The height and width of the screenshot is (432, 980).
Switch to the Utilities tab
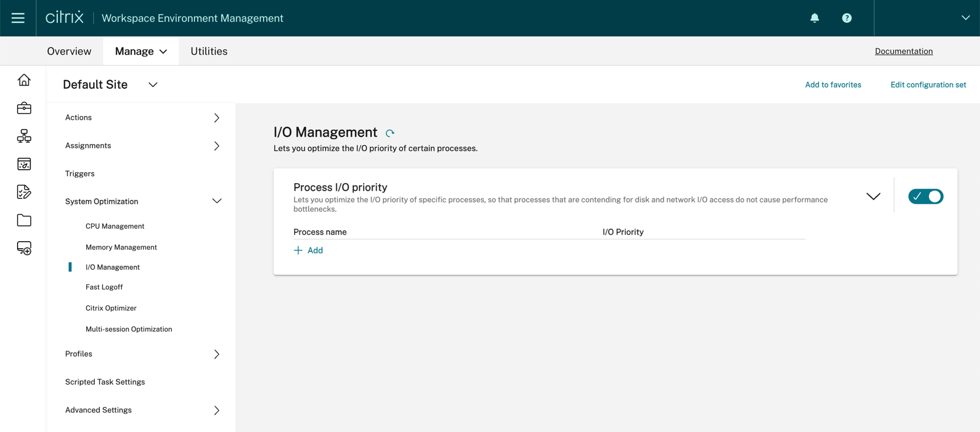pyautogui.click(x=209, y=52)
